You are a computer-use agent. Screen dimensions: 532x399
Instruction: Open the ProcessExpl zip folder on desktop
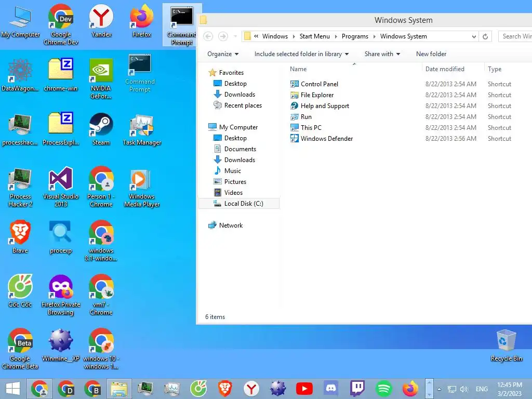61,129
